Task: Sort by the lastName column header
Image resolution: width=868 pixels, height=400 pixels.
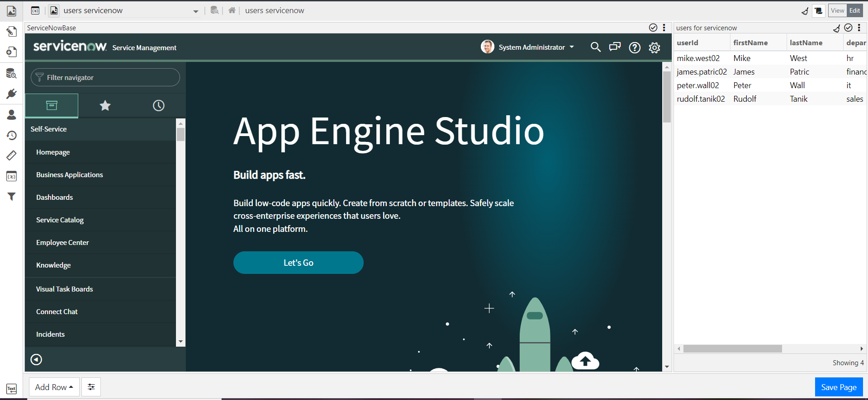Action: coord(815,43)
